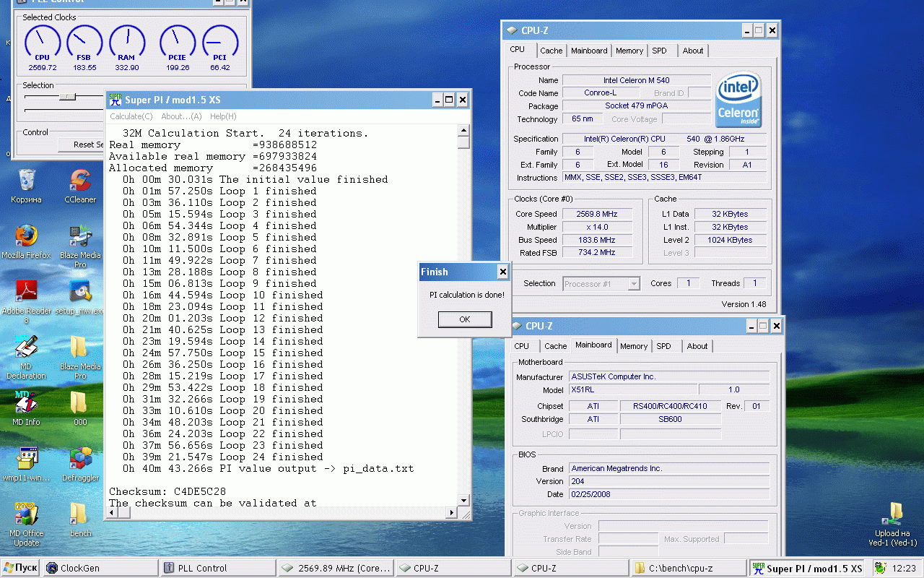
Task: Click the Intel Celeron inside logo
Action: click(x=738, y=100)
